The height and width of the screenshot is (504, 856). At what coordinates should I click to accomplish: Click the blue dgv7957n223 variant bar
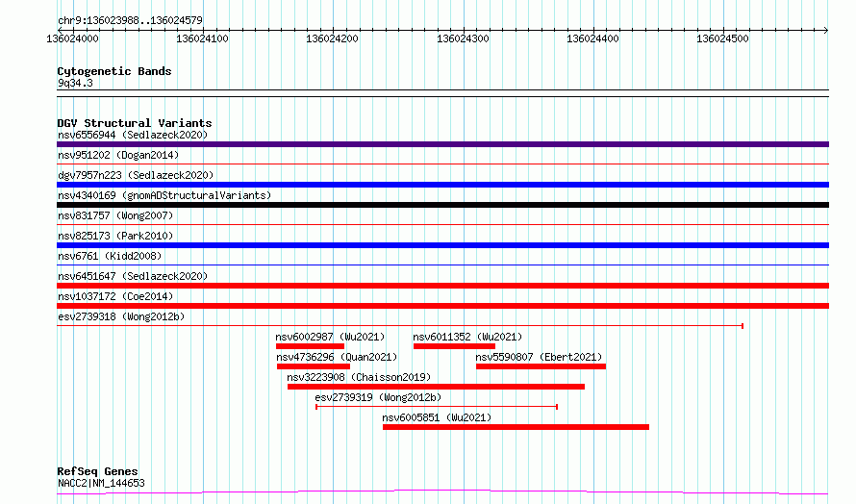[442, 185]
